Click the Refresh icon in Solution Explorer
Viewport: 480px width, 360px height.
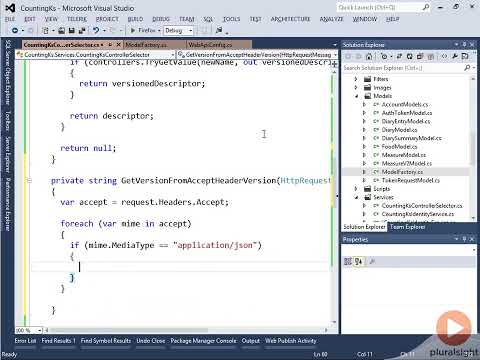pyautogui.click(x=410, y=56)
